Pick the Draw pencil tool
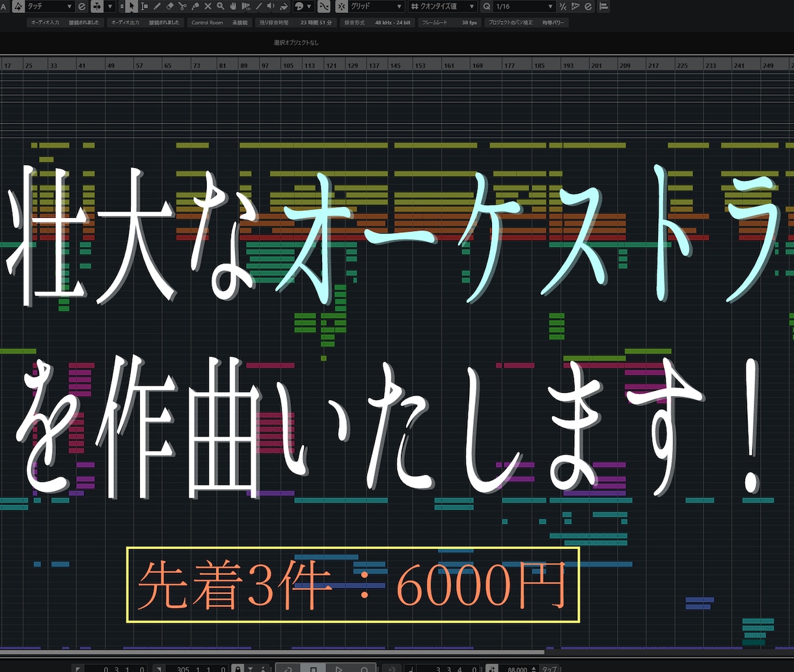This screenshot has width=794, height=672. (157, 7)
